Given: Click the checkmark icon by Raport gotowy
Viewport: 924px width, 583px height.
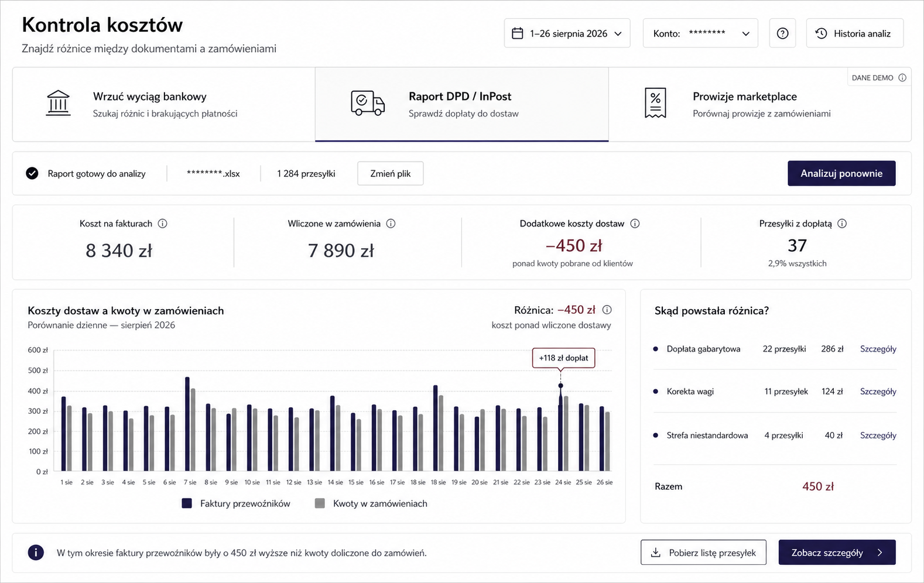Looking at the screenshot, I should click(32, 173).
